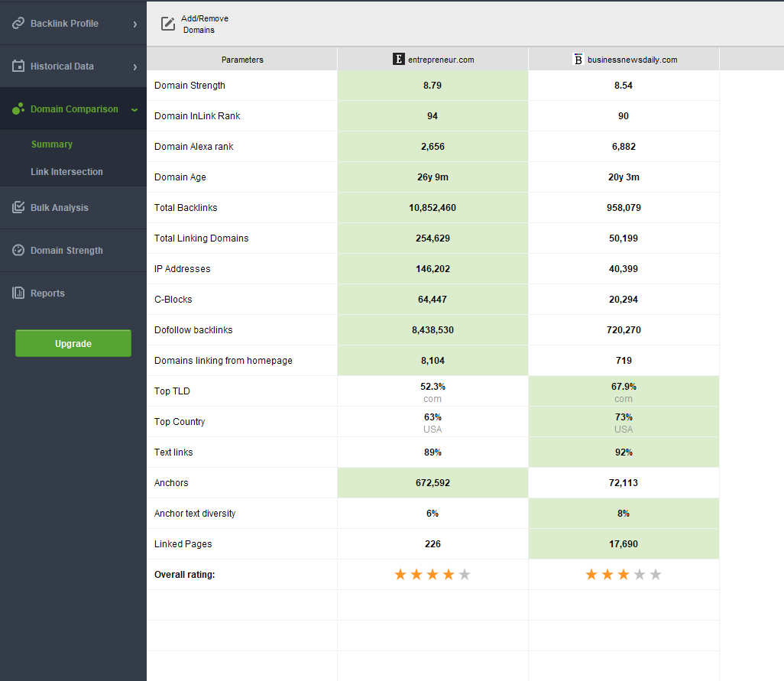Select the Domain Strength row label
Image resolution: width=784 pixels, height=681 pixels.
click(190, 85)
